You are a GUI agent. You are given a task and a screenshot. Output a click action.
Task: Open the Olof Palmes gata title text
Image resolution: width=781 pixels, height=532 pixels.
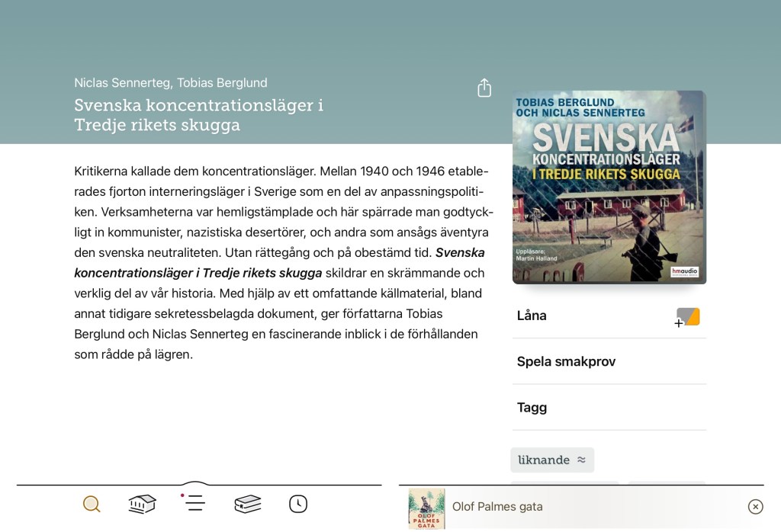pyautogui.click(x=497, y=507)
